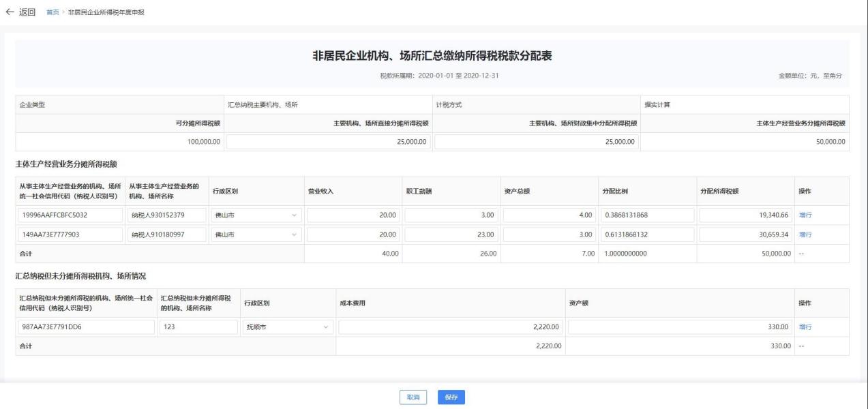This screenshot has width=868, height=409.
Task: Select 营业收入 total 40.00
Action: coord(390,254)
